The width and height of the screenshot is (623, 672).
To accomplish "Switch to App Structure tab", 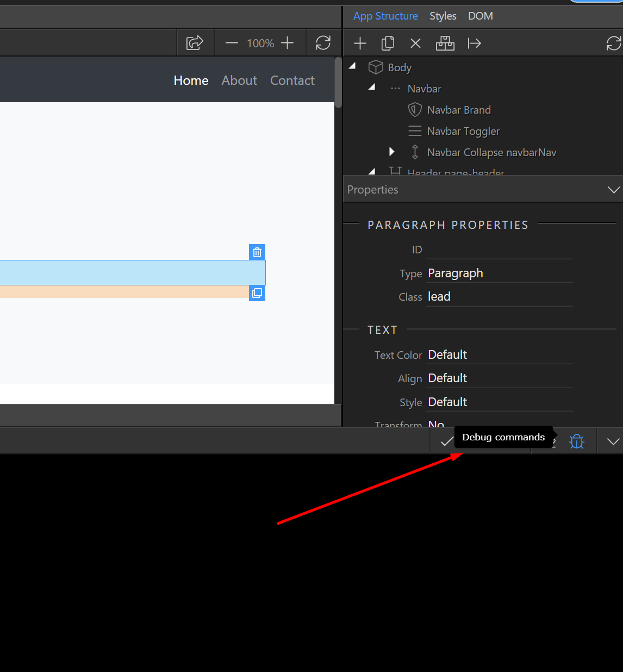I will click(x=385, y=16).
